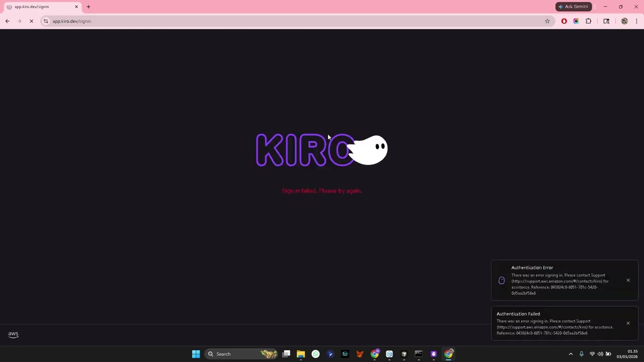View site information in address bar

pos(46,21)
